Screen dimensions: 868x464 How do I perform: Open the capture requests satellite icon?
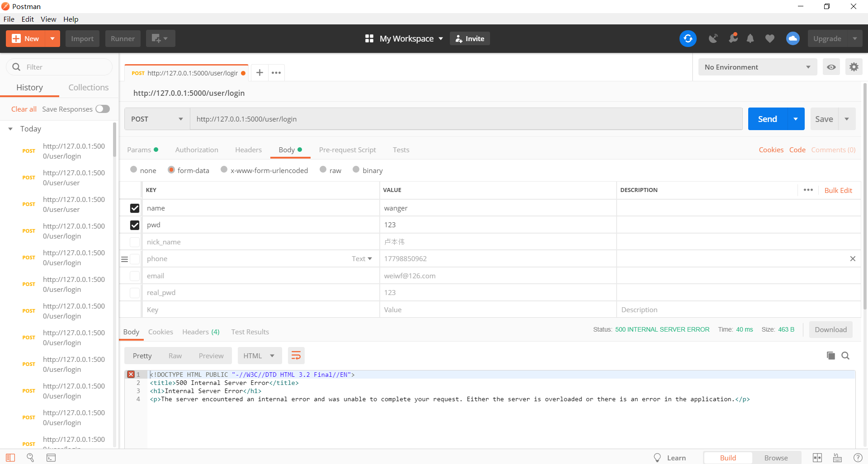click(713, 38)
